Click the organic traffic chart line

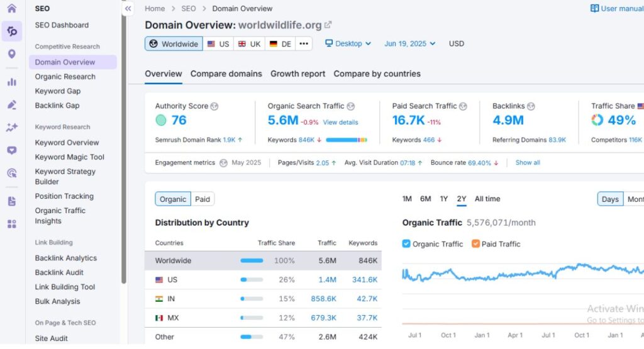pos(523,273)
